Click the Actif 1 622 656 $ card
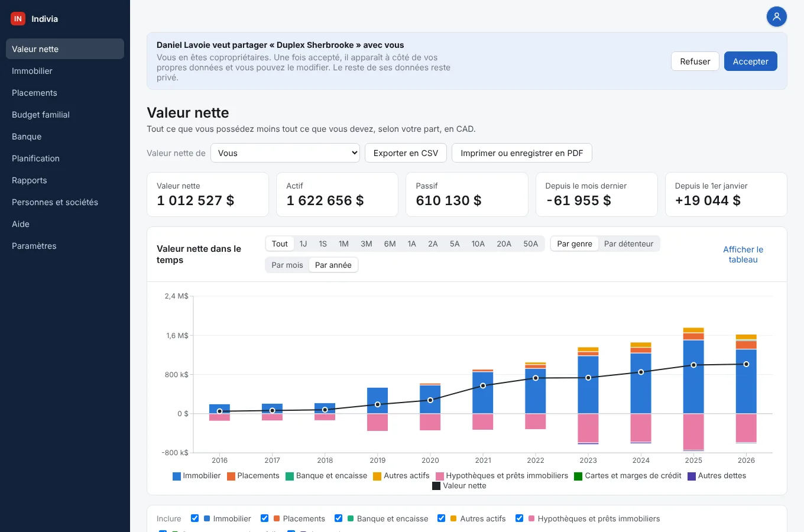This screenshot has height=532, width=804. click(337, 194)
